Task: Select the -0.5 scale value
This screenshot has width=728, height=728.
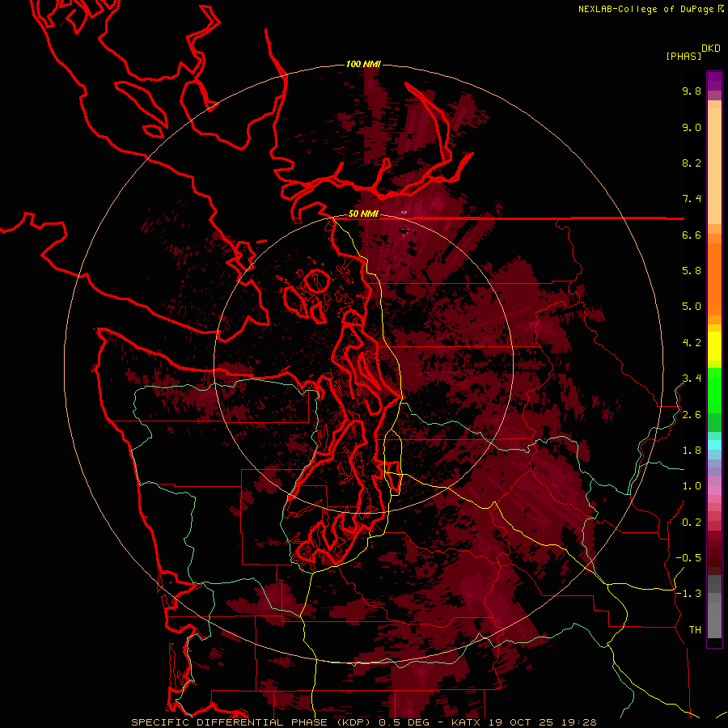Action: [688, 558]
